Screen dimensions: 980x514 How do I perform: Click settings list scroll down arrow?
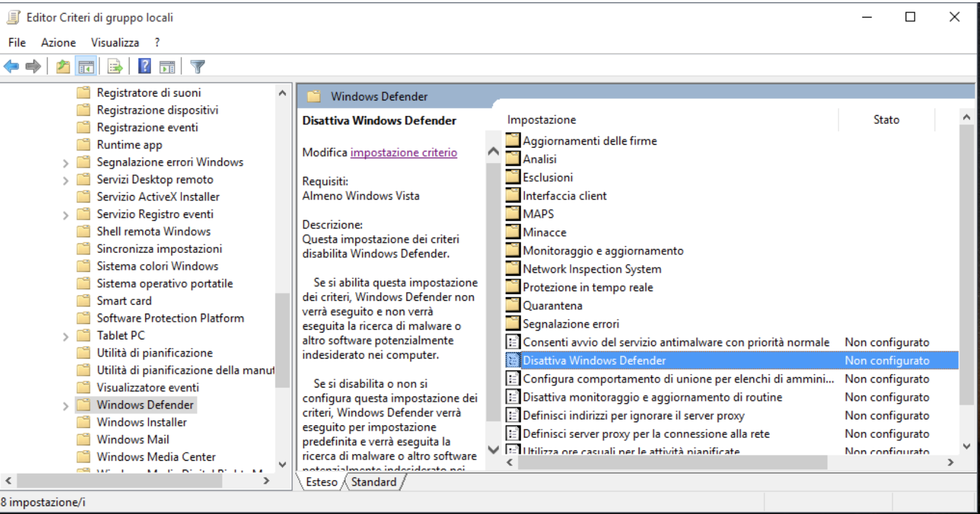click(966, 446)
